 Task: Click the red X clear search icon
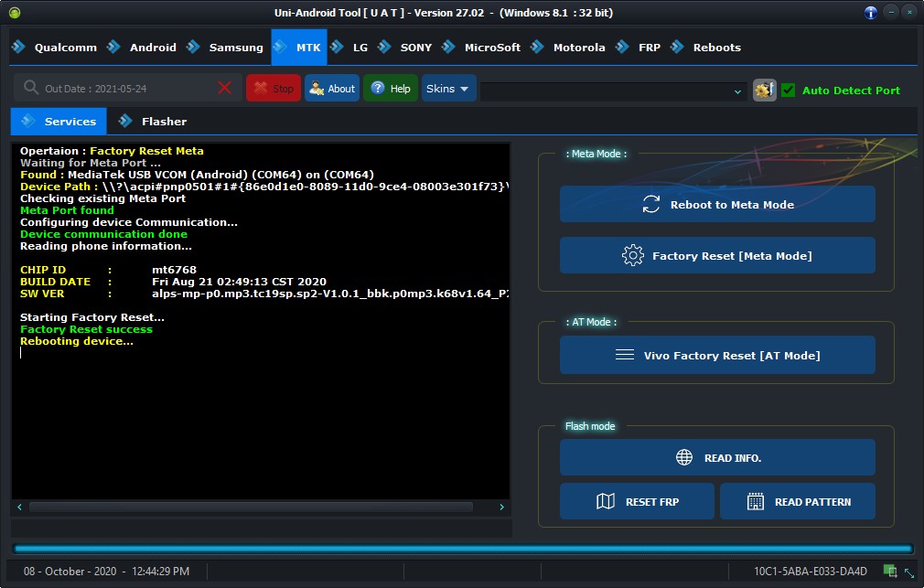(224, 89)
